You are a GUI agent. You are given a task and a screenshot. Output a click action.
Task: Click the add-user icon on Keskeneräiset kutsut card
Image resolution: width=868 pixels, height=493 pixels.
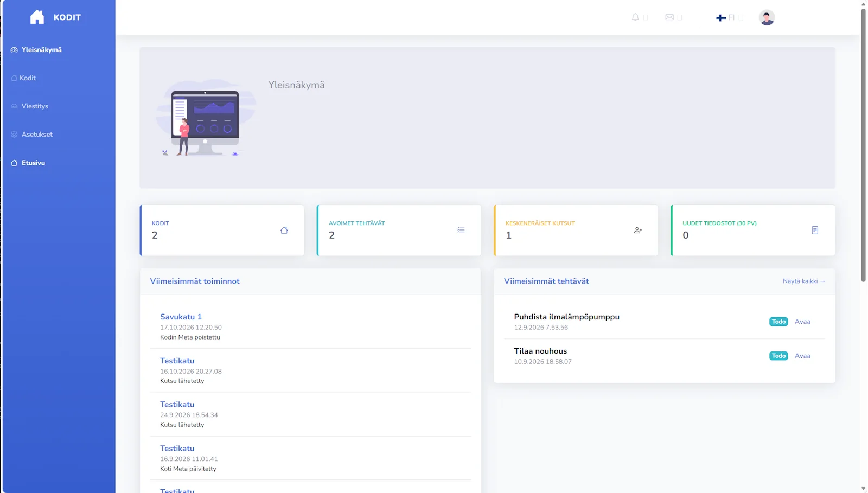click(x=638, y=231)
